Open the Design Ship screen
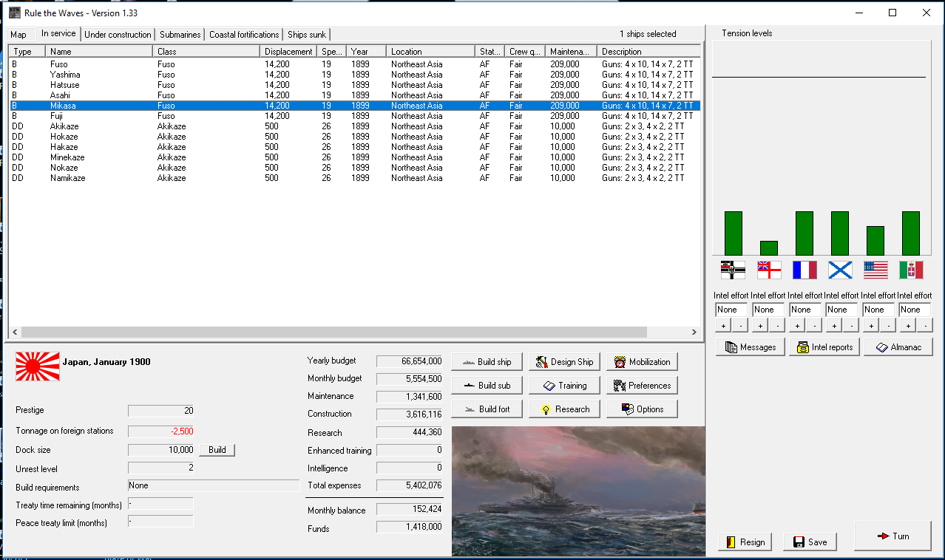 click(x=564, y=362)
